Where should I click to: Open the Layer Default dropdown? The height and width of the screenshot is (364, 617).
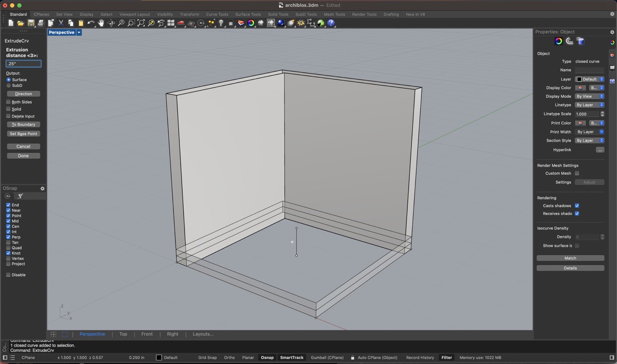point(590,79)
